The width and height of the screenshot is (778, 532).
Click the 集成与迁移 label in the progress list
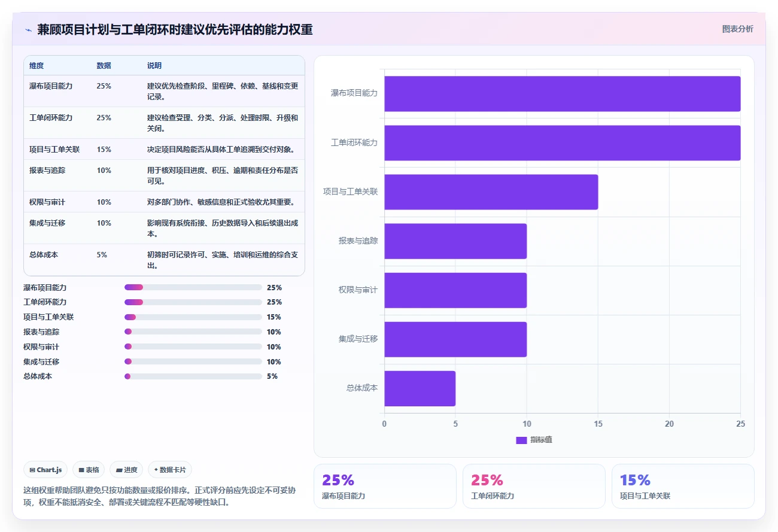point(41,361)
